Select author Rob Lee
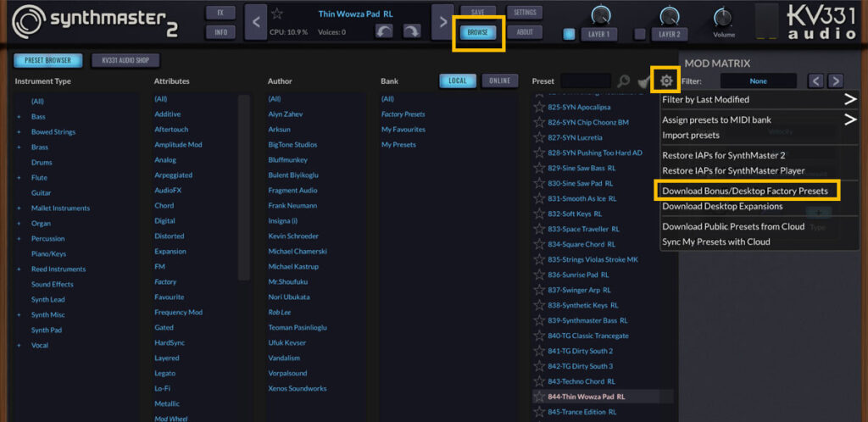This screenshot has height=422, width=868. (x=280, y=312)
